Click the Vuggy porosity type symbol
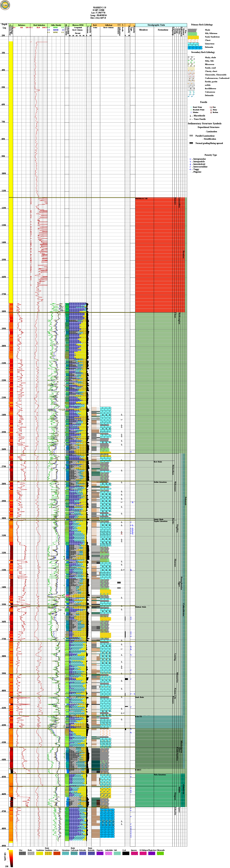 pyautogui.click(x=190, y=169)
